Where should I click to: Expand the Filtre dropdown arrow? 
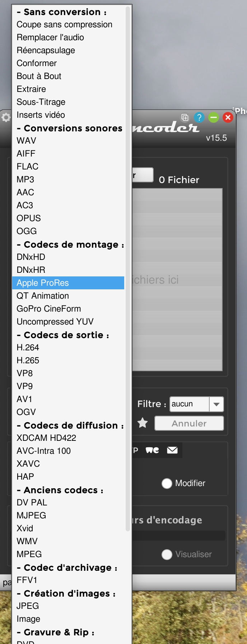click(216, 404)
